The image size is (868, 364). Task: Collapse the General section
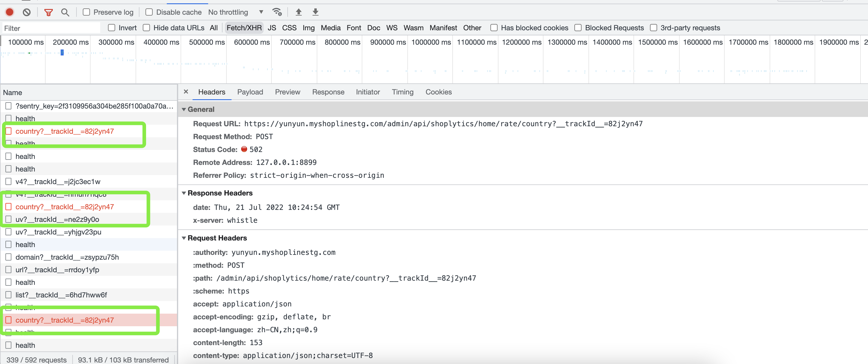pos(184,109)
